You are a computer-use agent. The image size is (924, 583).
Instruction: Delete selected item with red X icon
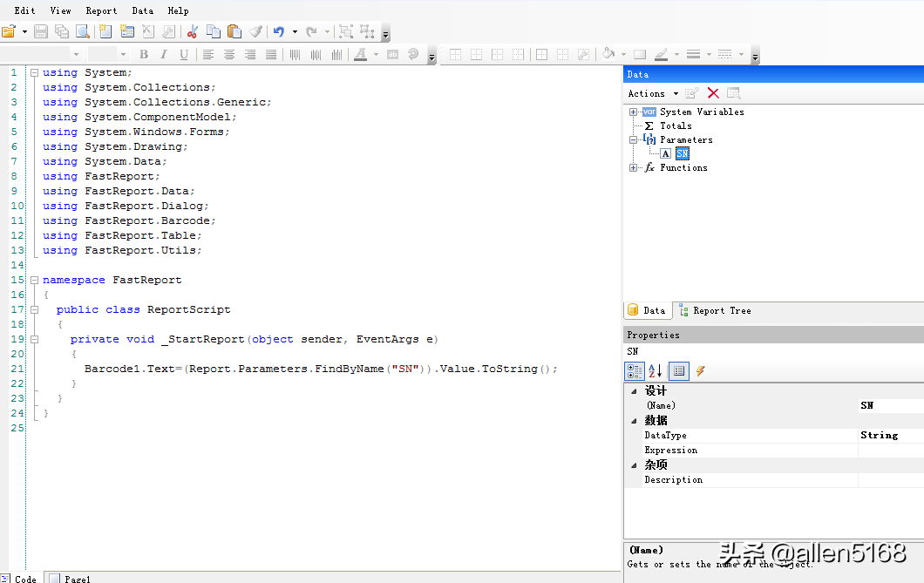[713, 93]
